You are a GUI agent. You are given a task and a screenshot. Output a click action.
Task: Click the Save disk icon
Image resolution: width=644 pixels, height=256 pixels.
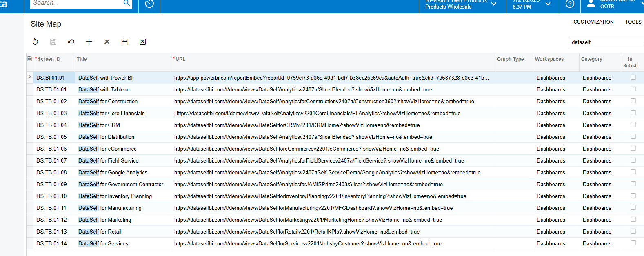click(53, 42)
